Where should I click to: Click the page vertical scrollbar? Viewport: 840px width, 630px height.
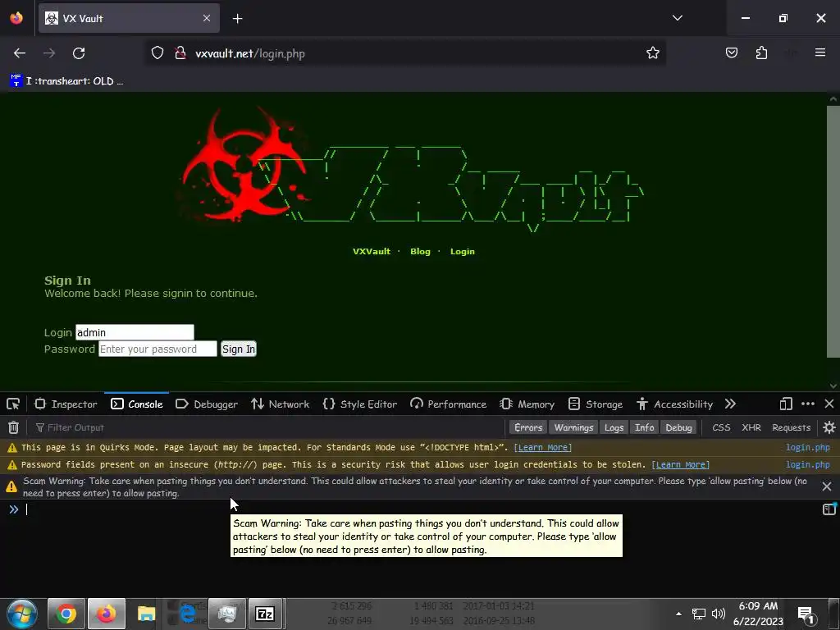point(833,231)
